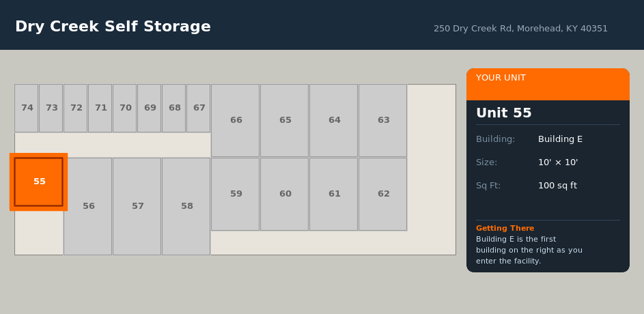Click storage unit 62
Image resolution: width=644 pixels, height=314 pixels.
coord(383,194)
